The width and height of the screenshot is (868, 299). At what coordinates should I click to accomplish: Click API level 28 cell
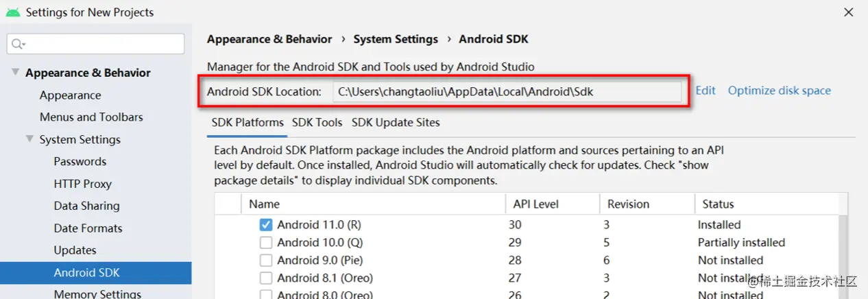click(x=515, y=261)
